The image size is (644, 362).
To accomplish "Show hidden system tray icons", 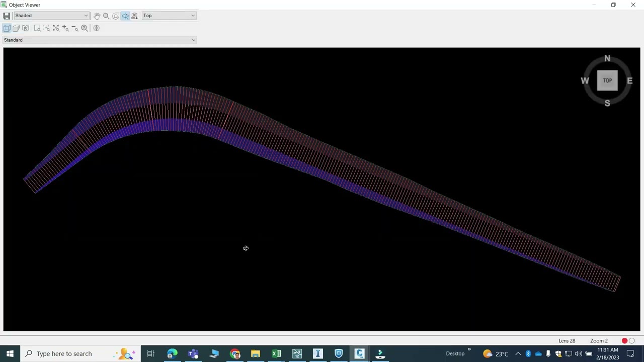I will point(518,353).
